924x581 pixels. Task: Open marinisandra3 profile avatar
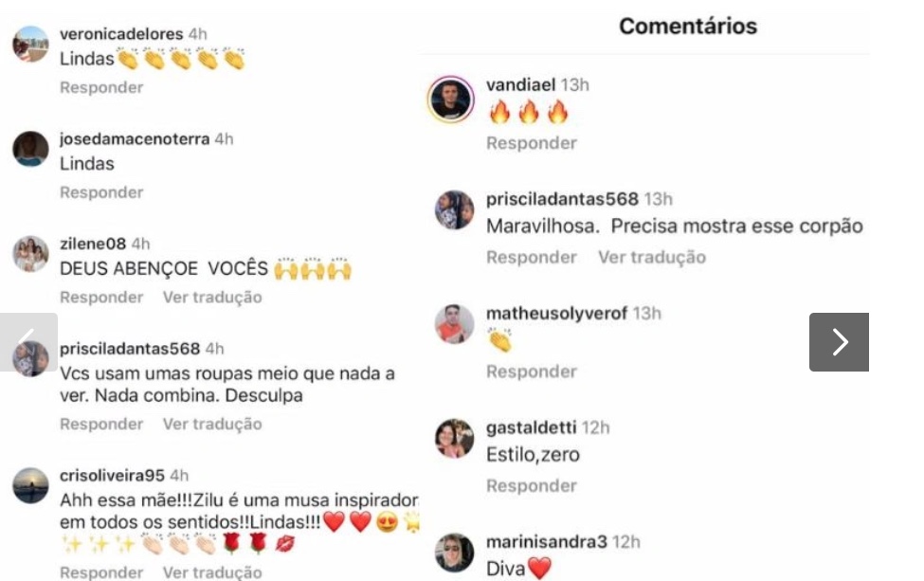tap(454, 553)
